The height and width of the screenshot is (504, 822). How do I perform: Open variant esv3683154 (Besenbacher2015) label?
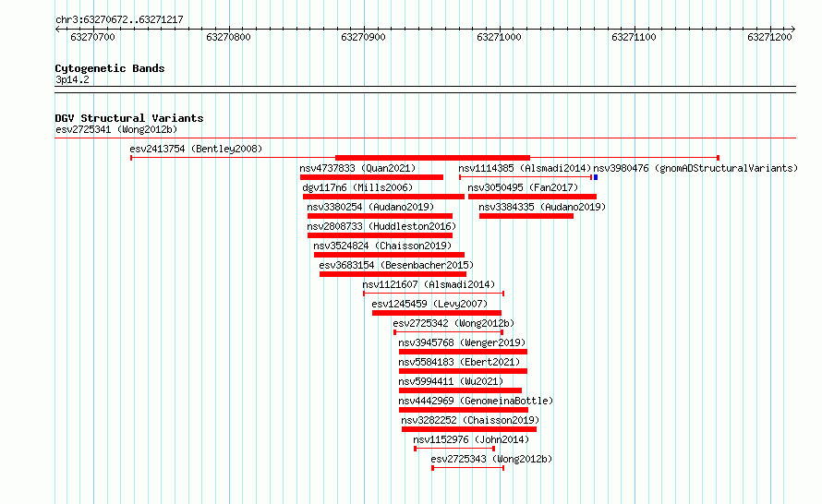tap(396, 265)
